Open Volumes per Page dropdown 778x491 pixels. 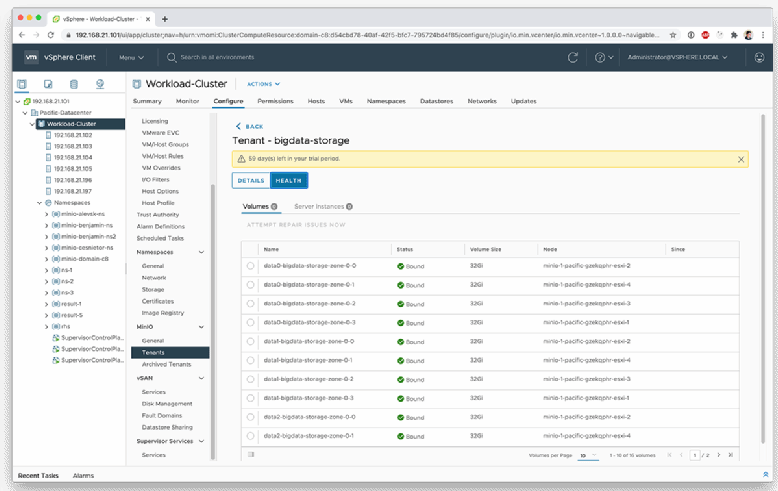pyautogui.click(x=588, y=455)
